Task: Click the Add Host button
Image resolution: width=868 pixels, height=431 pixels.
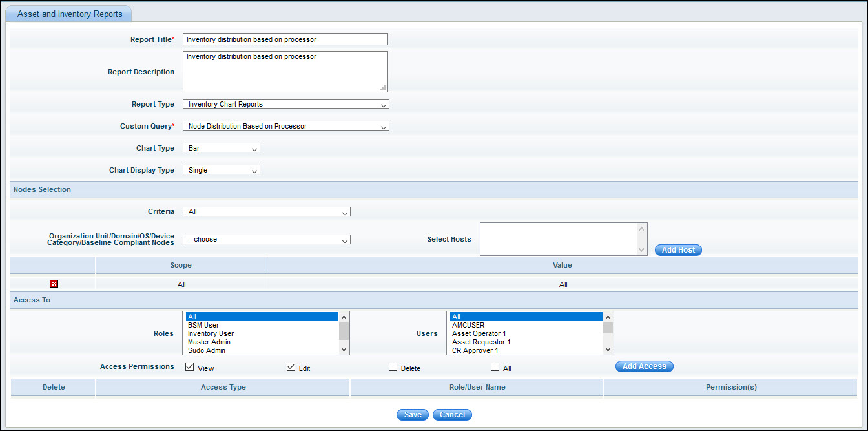Action: 677,249
